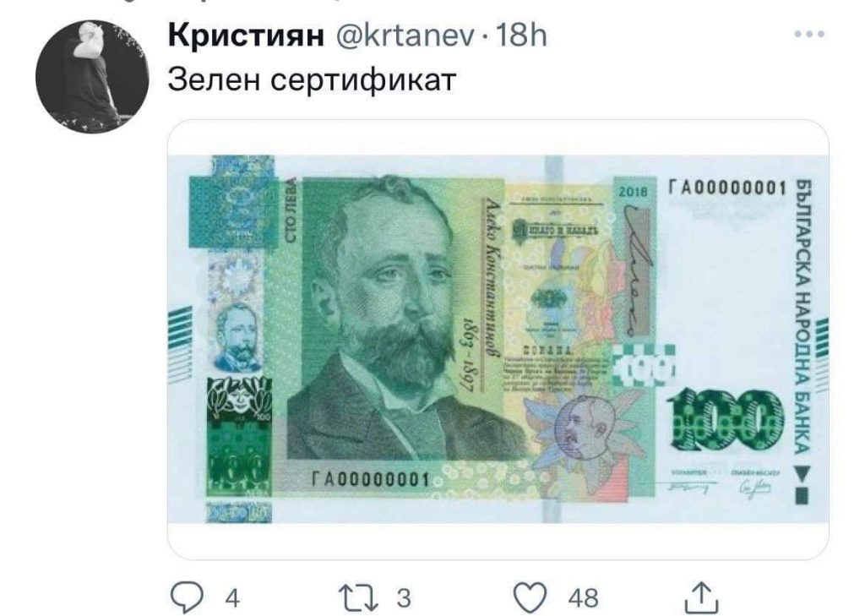Click the retweet count 3
865x616 pixels.
click(x=404, y=598)
